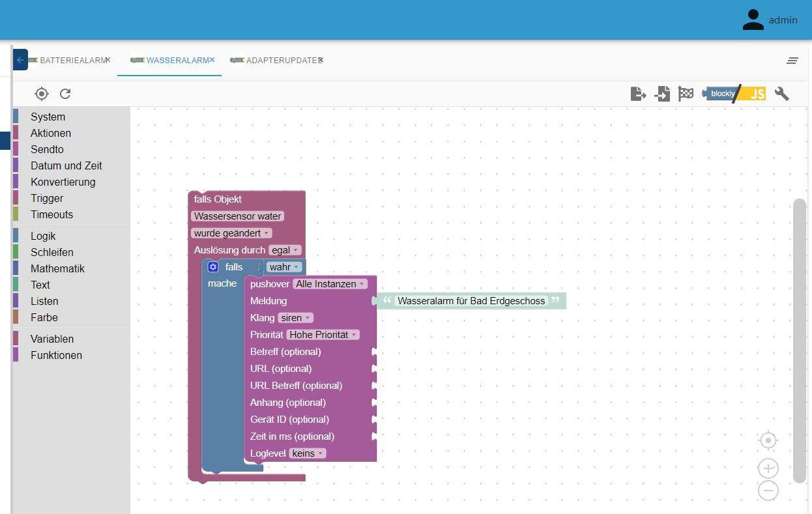The image size is (812, 514).
Task: Open the 'siren' Klang dropdown
Action: pyautogui.click(x=295, y=318)
